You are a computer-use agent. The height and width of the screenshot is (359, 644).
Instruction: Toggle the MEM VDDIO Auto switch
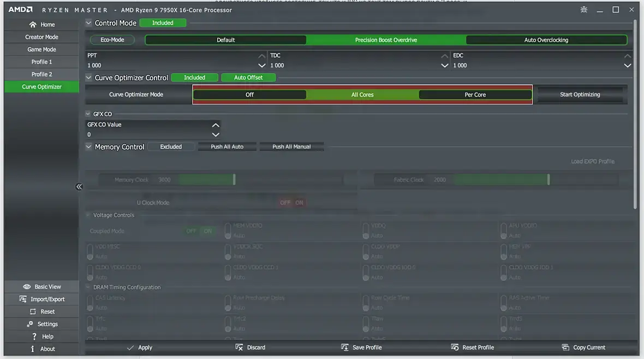(x=228, y=231)
